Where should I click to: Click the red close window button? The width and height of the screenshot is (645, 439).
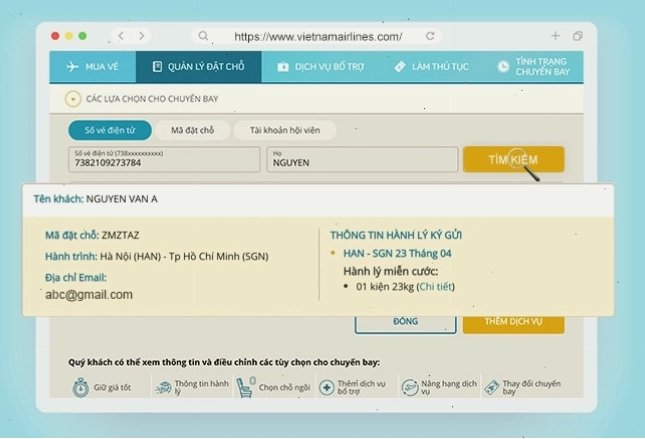[x=55, y=36]
